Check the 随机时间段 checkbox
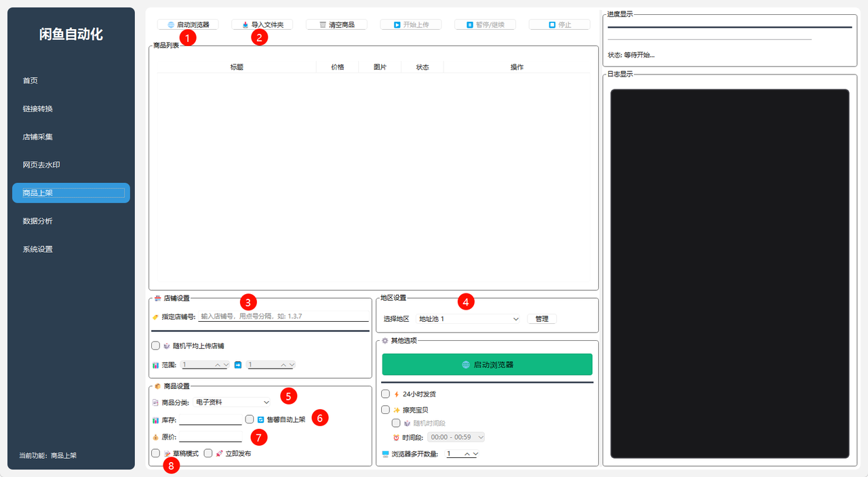This screenshot has width=868, height=477. pos(396,423)
